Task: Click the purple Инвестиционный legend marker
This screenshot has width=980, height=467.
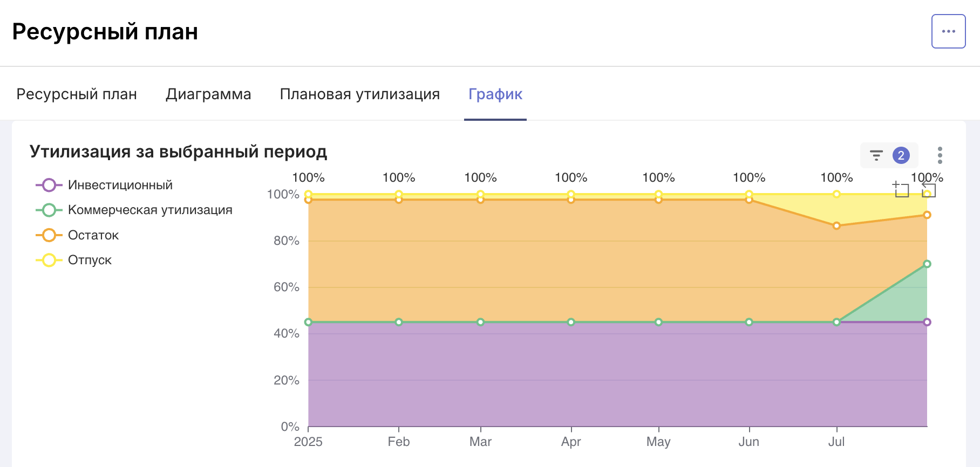Action: click(49, 185)
